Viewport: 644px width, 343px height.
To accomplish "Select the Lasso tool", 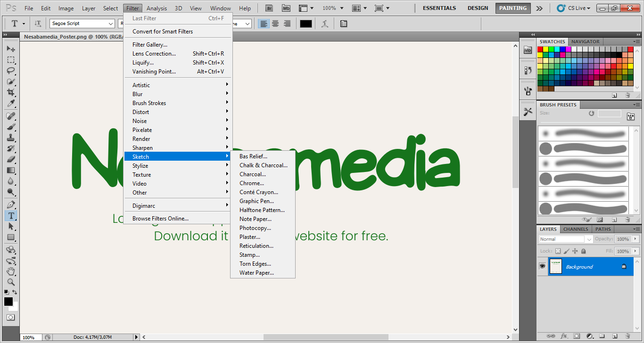I will click(x=11, y=71).
